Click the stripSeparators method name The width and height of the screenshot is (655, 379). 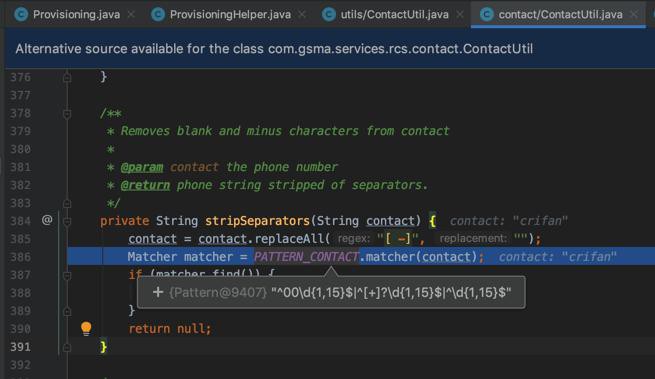coord(257,221)
